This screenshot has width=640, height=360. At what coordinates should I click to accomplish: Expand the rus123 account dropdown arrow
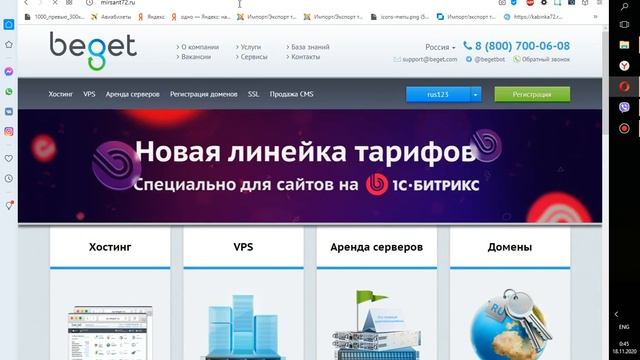click(476, 95)
